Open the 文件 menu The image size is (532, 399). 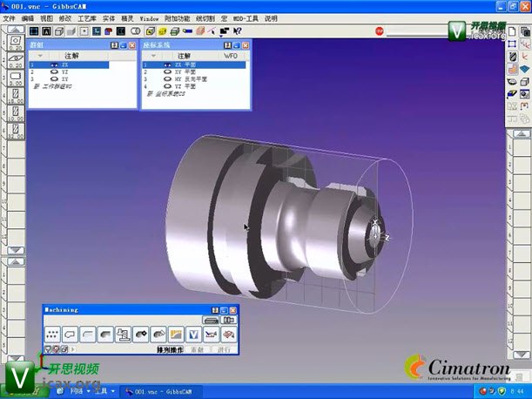[10, 18]
